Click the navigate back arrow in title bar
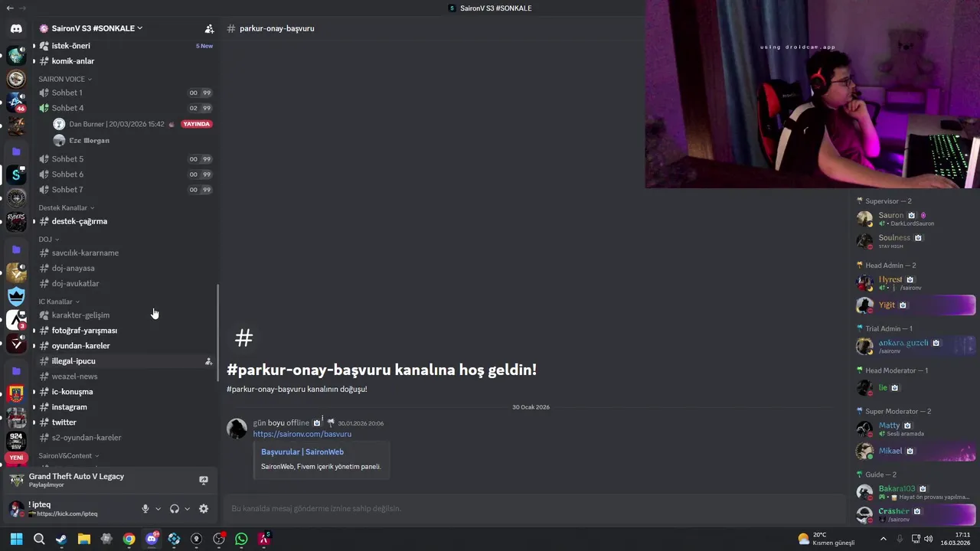Screen dimensions: 980x551 [9, 8]
